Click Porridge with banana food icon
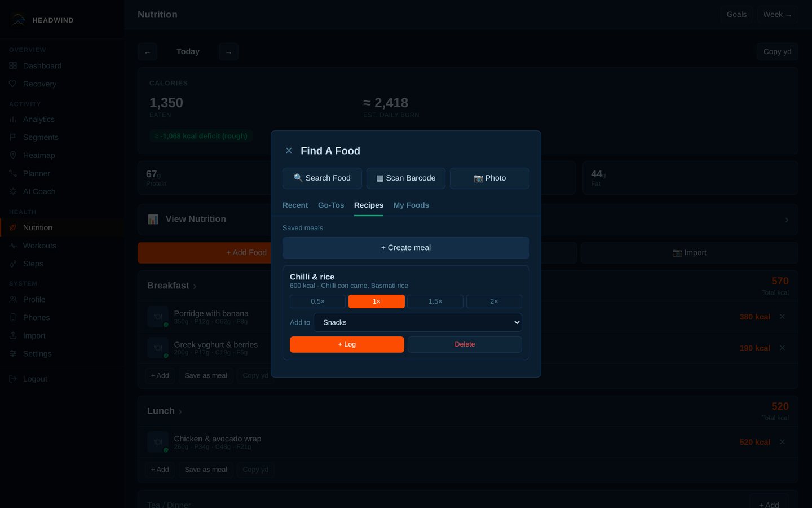Viewport: 812px width, 508px height. (158, 317)
